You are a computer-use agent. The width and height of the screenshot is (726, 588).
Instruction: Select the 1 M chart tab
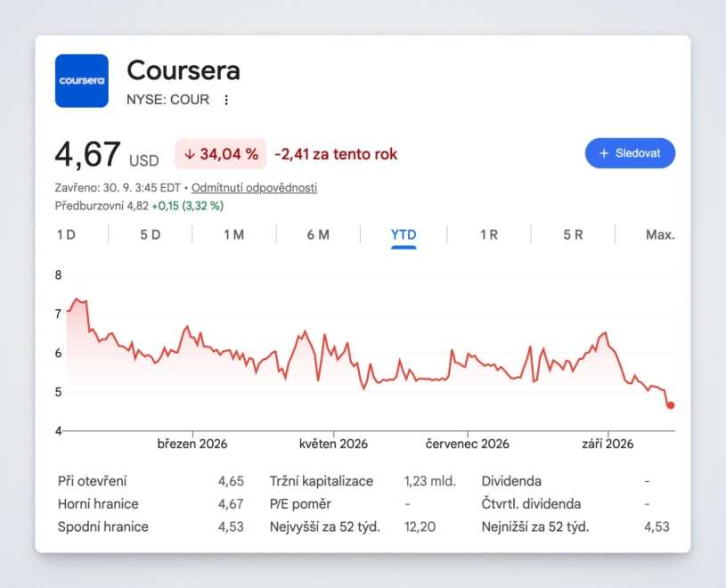pos(233,234)
